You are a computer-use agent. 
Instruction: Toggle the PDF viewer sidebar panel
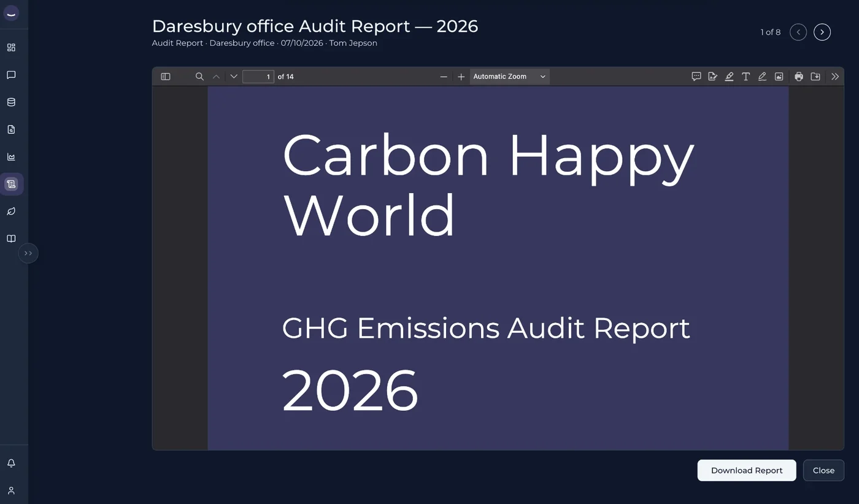(x=166, y=77)
